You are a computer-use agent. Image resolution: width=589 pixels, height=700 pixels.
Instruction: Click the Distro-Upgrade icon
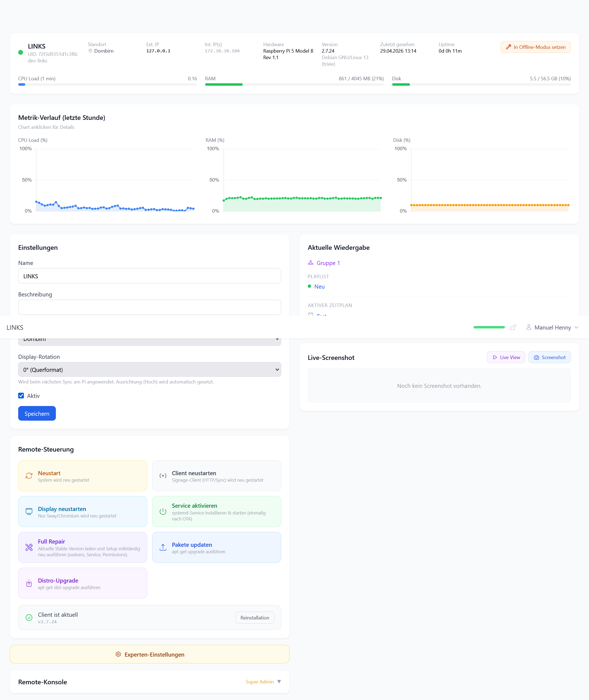(x=29, y=583)
